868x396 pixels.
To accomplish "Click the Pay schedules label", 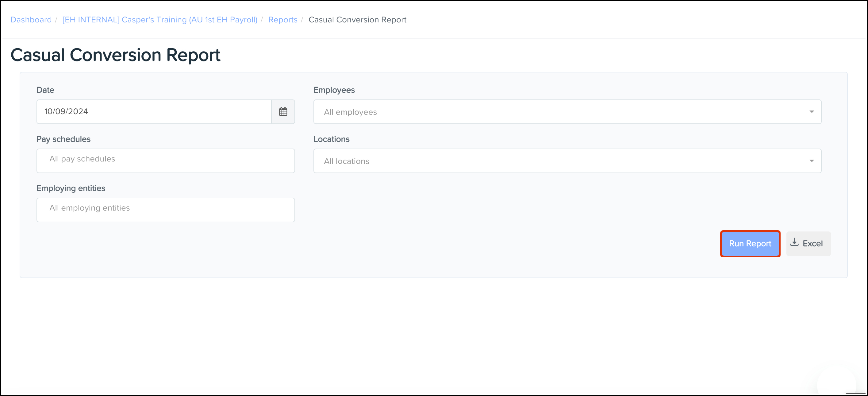I will [63, 139].
